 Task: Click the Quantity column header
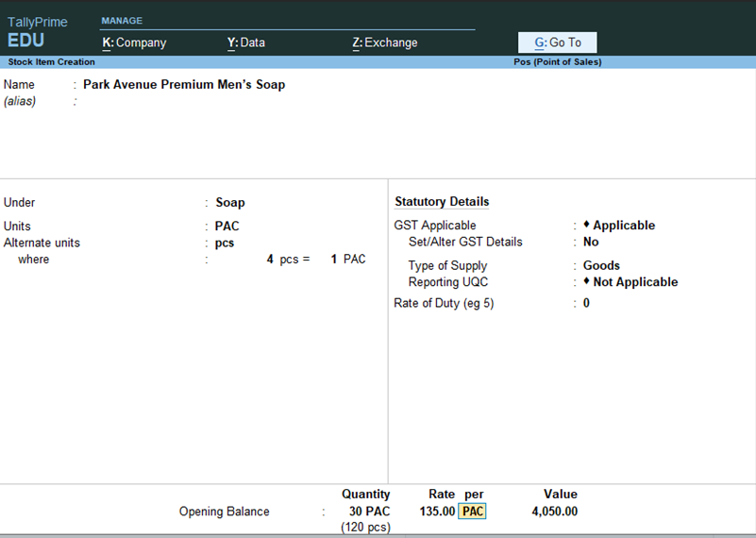click(x=365, y=495)
